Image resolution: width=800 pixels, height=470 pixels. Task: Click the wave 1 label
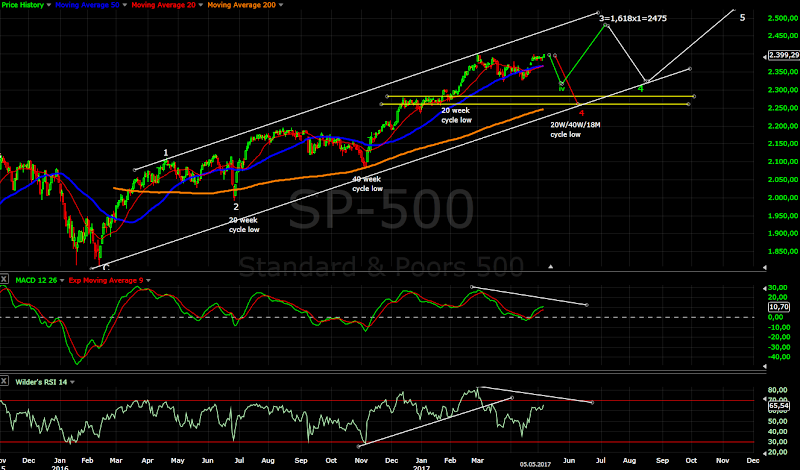tap(165, 153)
